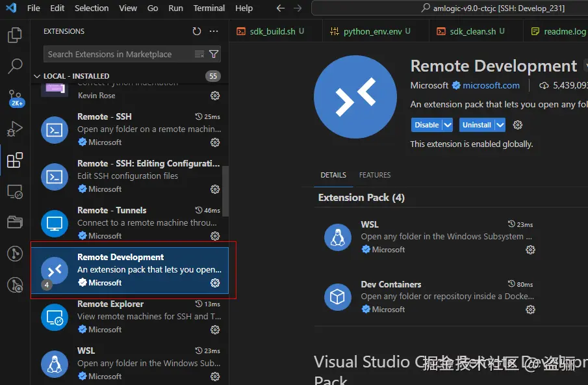The height and width of the screenshot is (385, 588).
Task: Open the Terminal menu
Action: click(209, 8)
